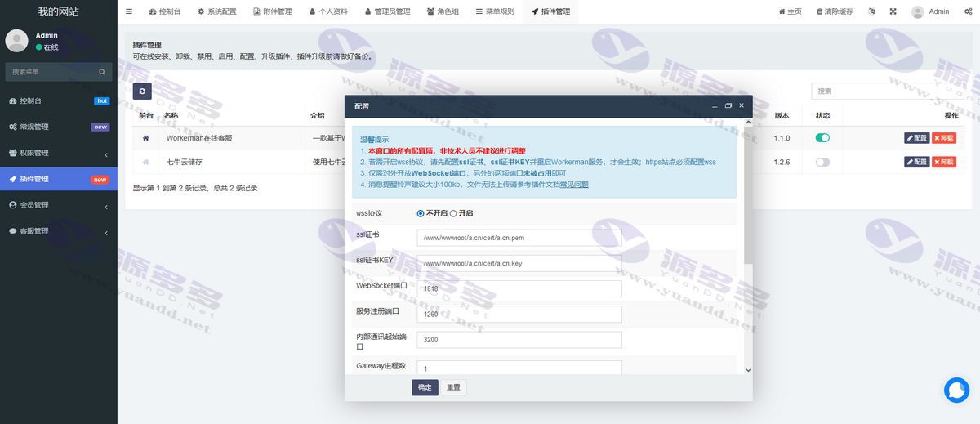Viewport: 980px width, 424px height.
Task: Click the Admin avatar in the top bar
Action: coord(918,11)
